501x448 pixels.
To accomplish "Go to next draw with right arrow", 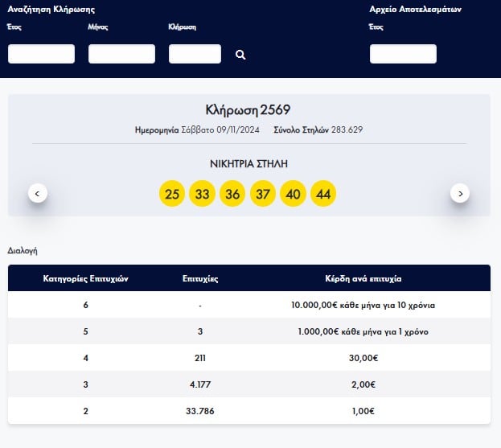I will pos(460,193).
